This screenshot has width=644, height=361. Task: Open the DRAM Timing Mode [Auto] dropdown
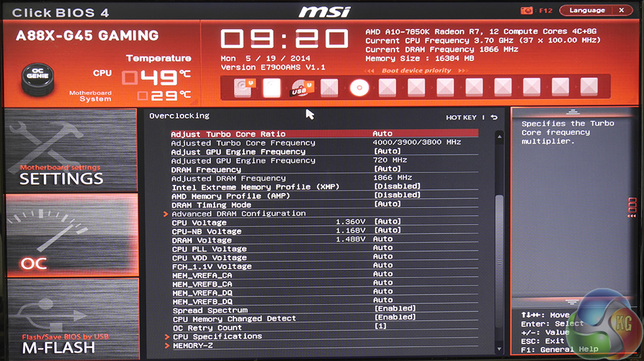pyautogui.click(x=387, y=204)
